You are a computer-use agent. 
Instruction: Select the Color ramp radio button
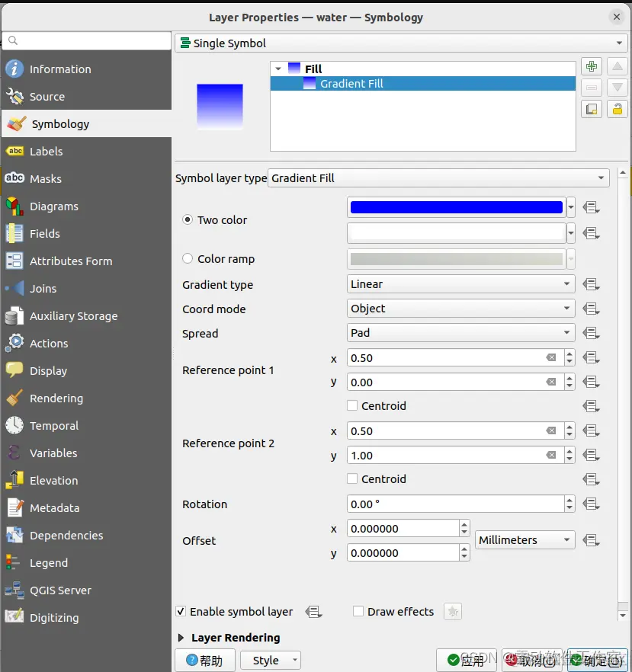188,259
